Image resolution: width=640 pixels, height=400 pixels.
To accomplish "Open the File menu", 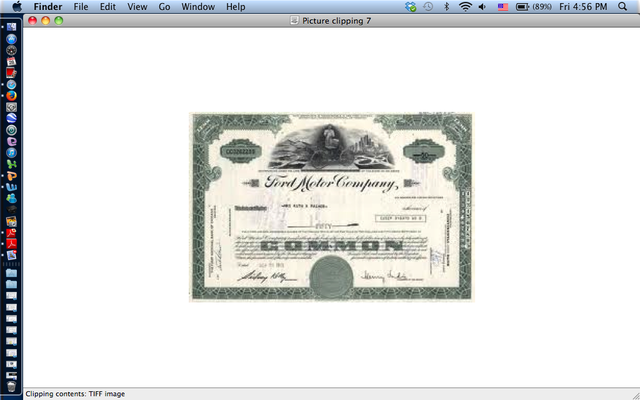I will pyautogui.click(x=81, y=7).
